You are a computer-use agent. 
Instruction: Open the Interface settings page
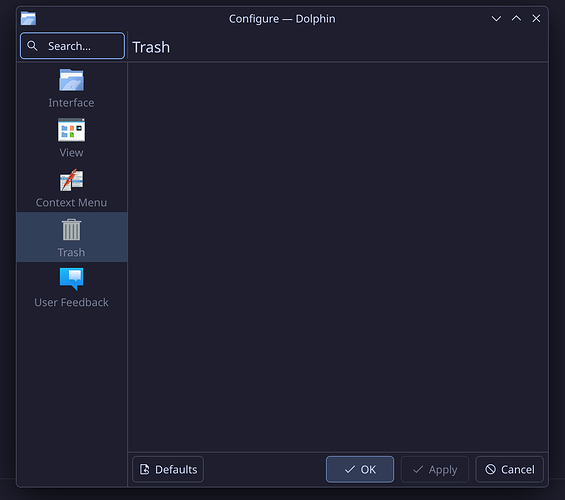[x=71, y=88]
